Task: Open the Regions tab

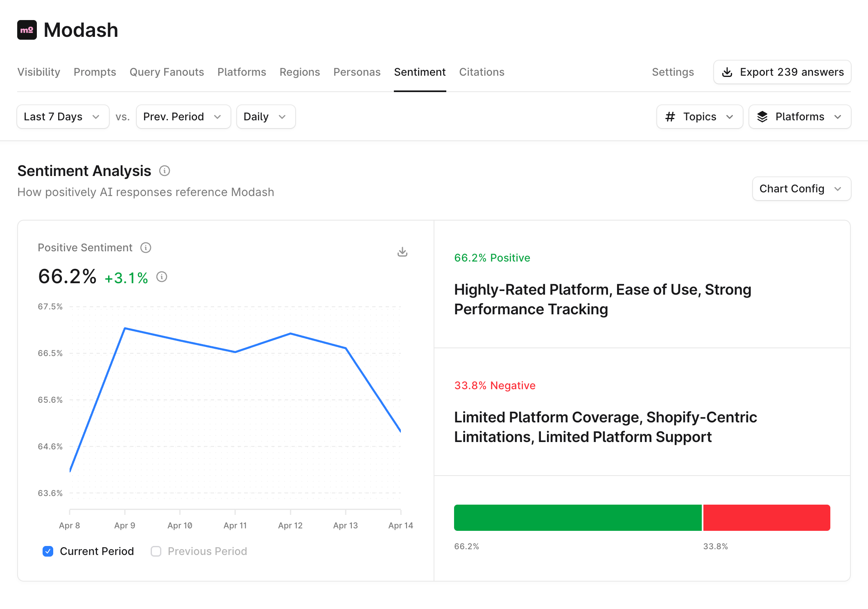Action: coord(300,72)
